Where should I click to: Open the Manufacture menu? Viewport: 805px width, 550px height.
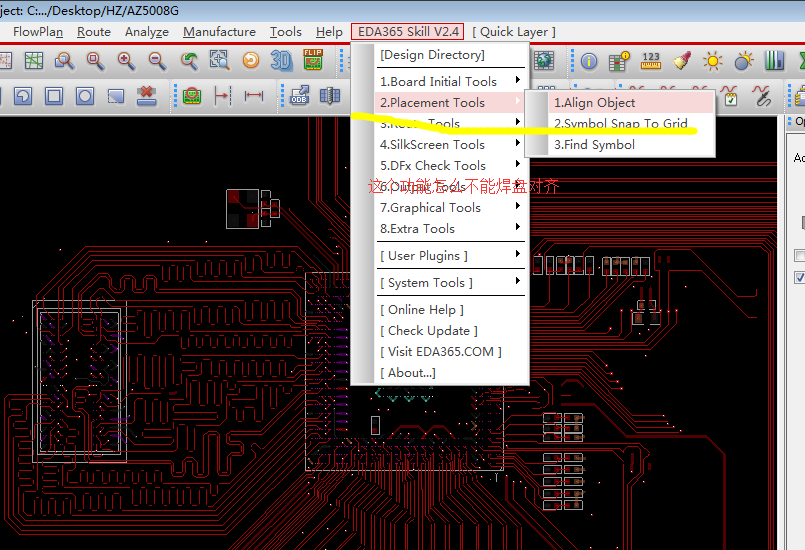[219, 32]
